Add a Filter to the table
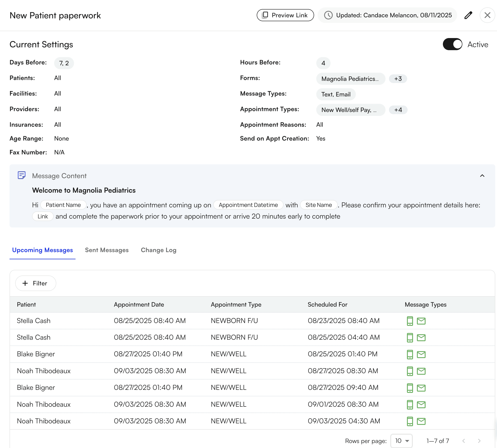497x448 pixels. coord(35,283)
